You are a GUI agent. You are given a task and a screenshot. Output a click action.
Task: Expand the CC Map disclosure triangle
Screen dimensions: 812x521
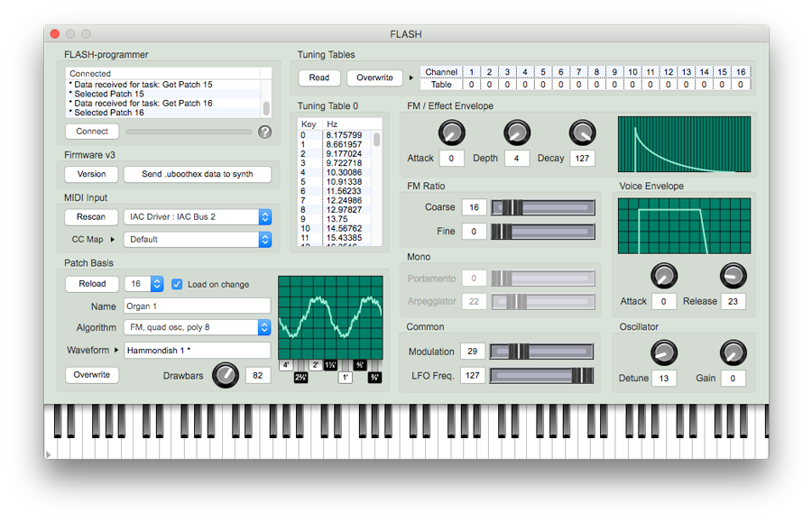point(114,240)
